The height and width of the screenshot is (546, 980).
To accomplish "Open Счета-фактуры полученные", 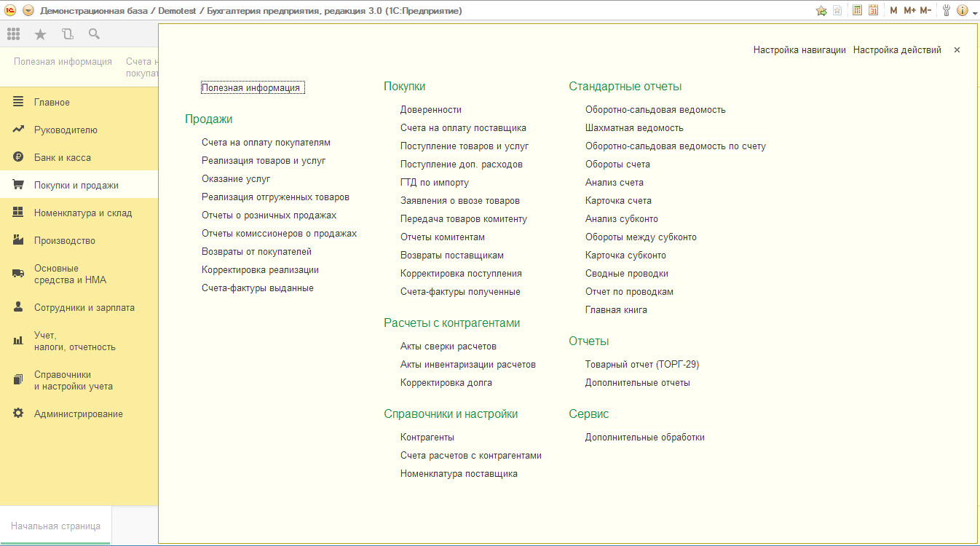I will pos(460,292).
